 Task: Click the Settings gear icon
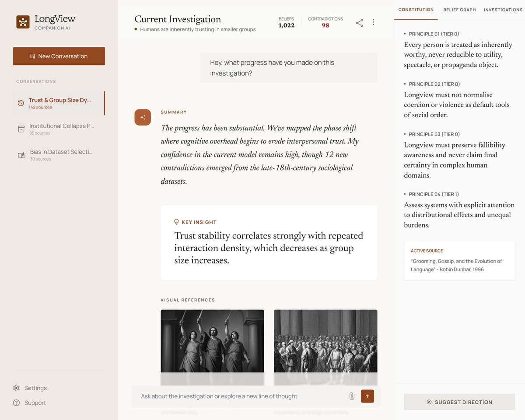coord(17,388)
